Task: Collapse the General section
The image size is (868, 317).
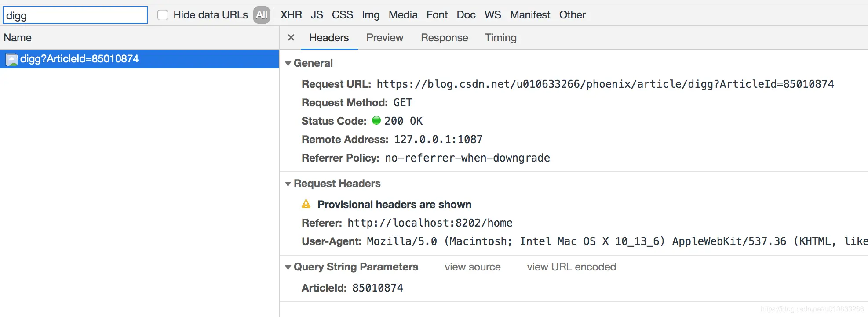Action: click(x=288, y=64)
